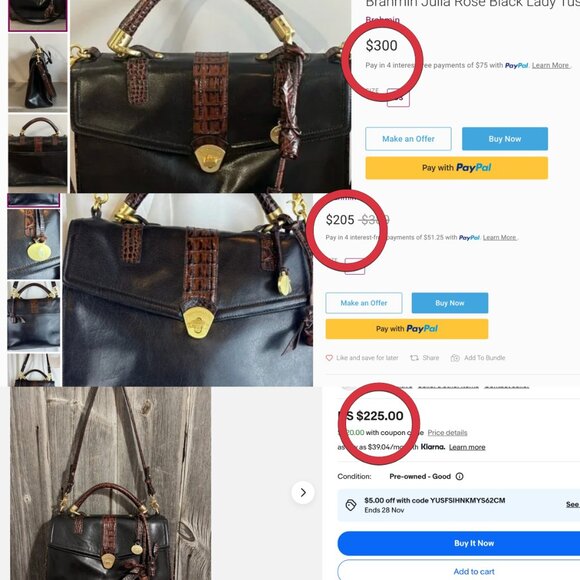
Task: Click top Make an Offer button
Action: [408, 139]
